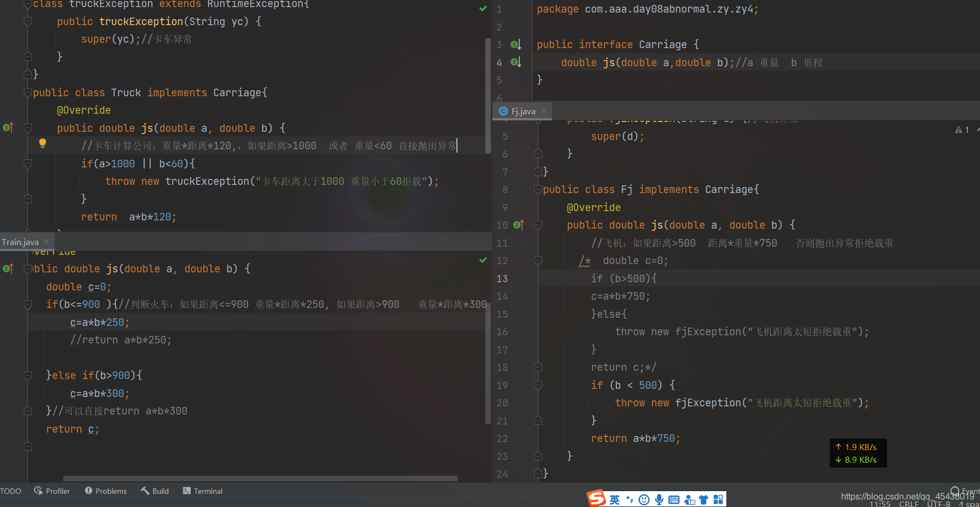Fold the if(b<=900) block in Train.java
The width and height of the screenshot is (980, 507).
pos(28,304)
